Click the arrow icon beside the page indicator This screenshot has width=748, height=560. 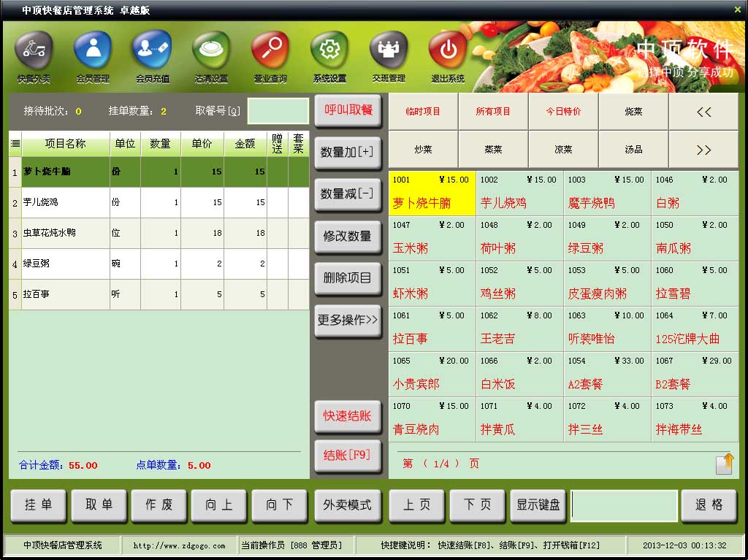pyautogui.click(x=723, y=464)
